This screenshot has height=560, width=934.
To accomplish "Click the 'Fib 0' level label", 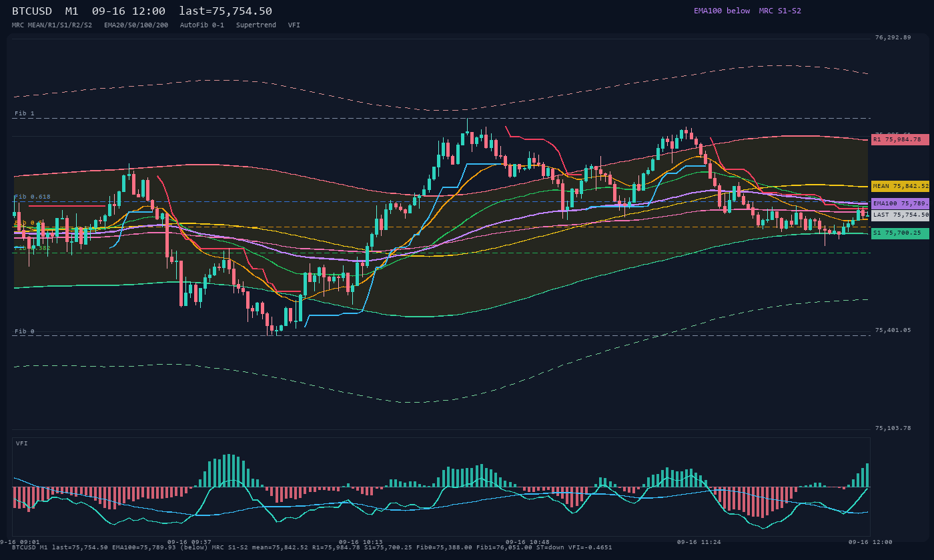I will 25,331.
